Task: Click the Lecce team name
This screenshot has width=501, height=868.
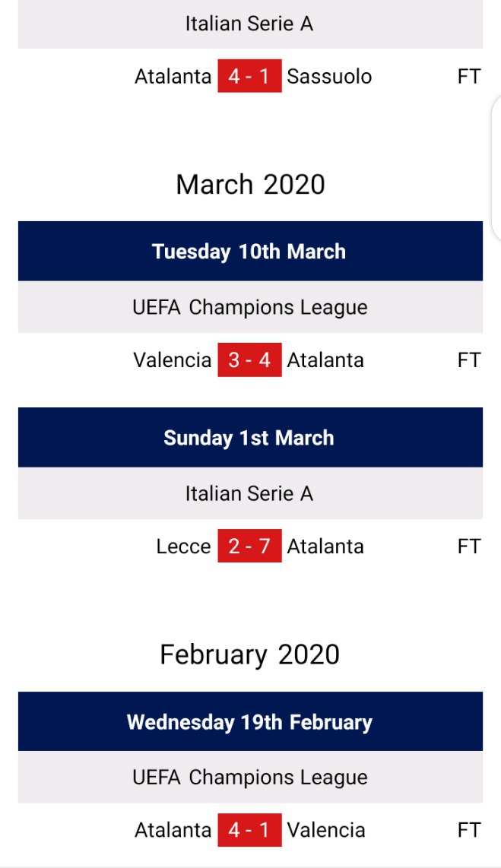Action: point(183,546)
